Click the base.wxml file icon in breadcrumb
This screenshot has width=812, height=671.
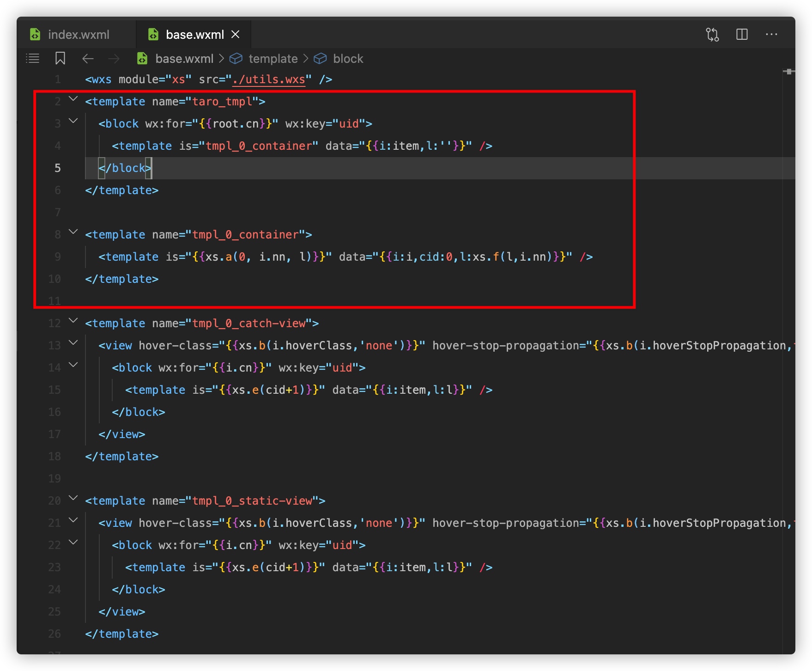point(142,59)
